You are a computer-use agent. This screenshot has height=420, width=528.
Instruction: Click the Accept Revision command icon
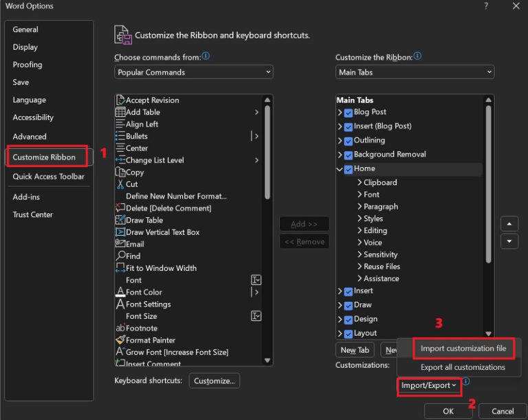pos(120,100)
